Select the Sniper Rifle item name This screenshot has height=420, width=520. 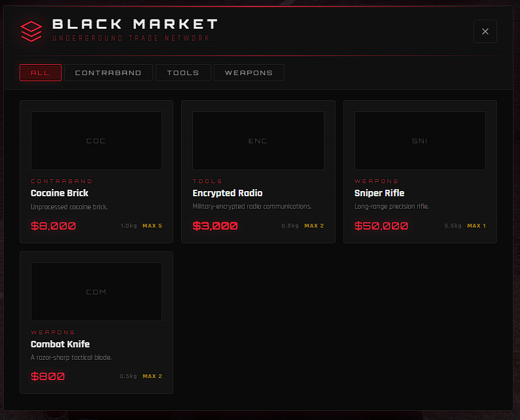(x=379, y=193)
